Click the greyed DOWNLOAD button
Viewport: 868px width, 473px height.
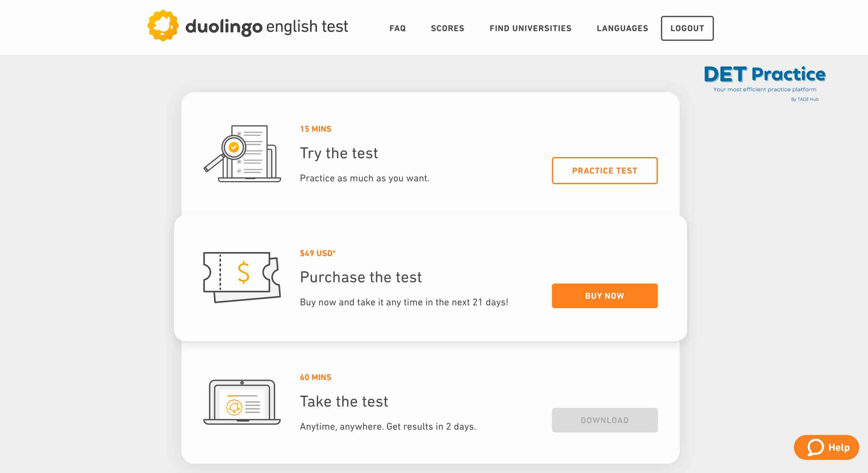pos(605,420)
